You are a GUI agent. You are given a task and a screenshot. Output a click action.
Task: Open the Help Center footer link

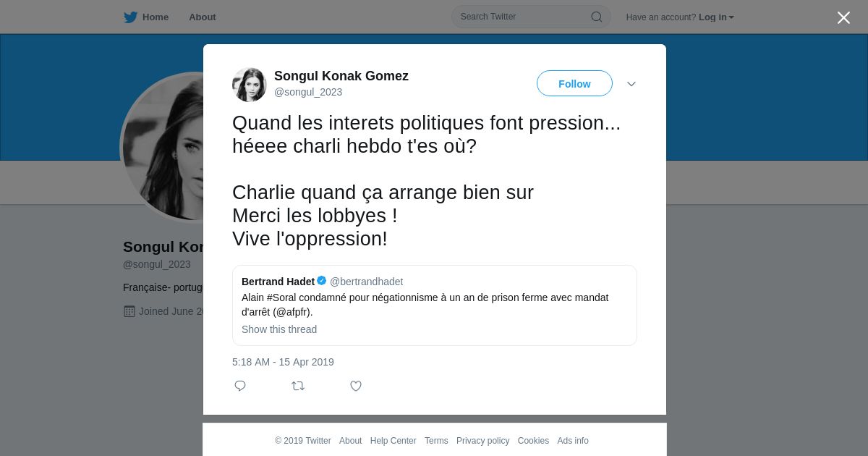tap(393, 441)
